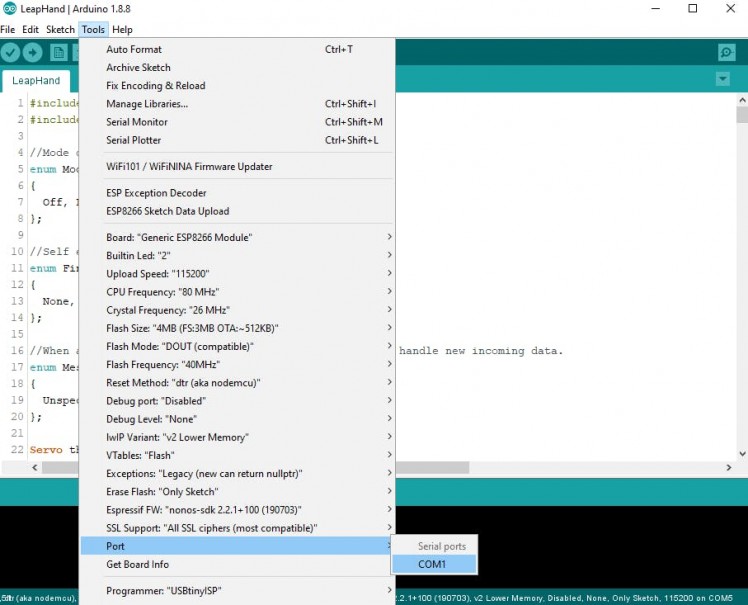Expand the Crystal Frequency 26 MHz submenu
748x605 pixels.
pyautogui.click(x=237, y=310)
